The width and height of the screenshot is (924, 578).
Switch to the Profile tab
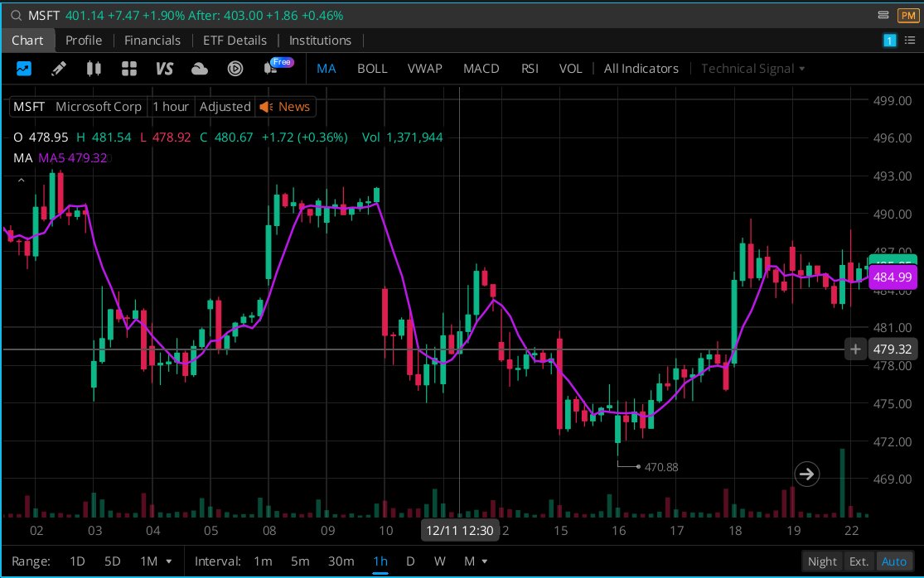pyautogui.click(x=84, y=40)
